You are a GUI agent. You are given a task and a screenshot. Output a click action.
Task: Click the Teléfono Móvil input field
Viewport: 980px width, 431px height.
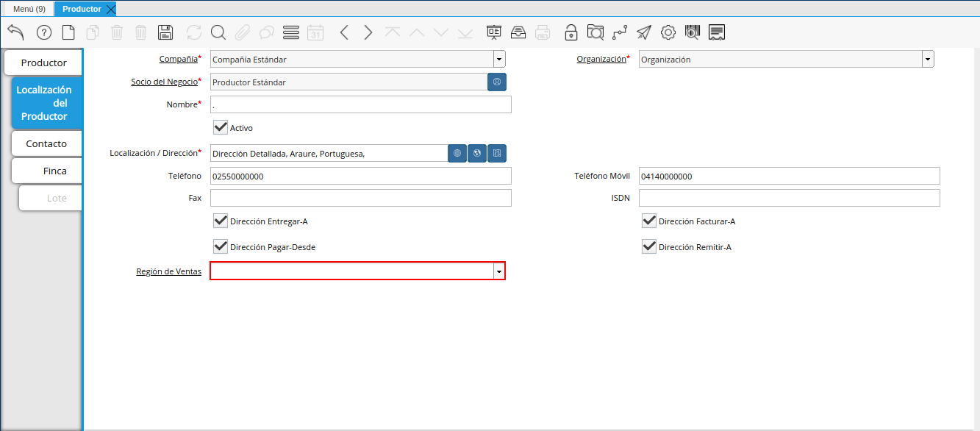[790, 176]
